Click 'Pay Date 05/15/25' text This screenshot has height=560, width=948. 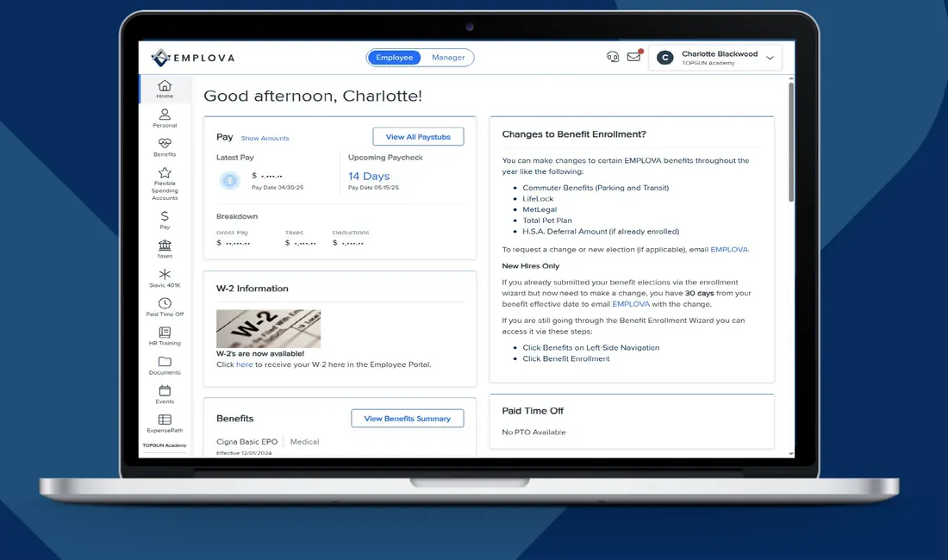pyautogui.click(x=374, y=187)
